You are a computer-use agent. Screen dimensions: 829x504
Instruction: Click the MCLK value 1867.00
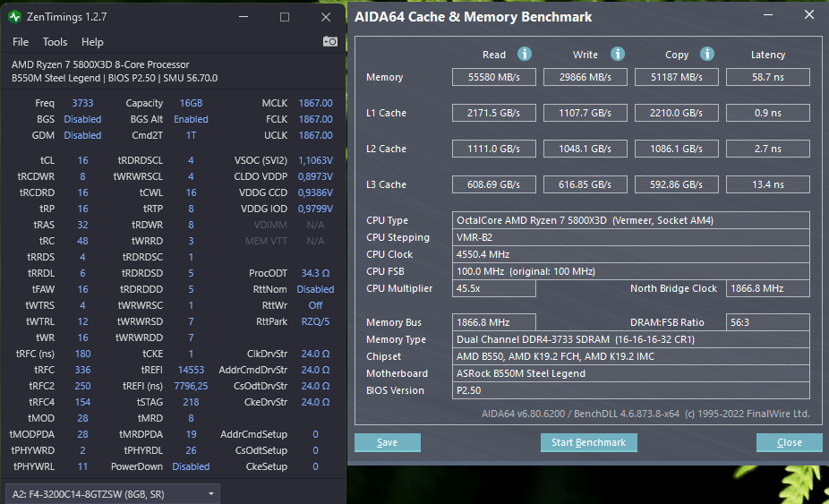pos(316,103)
